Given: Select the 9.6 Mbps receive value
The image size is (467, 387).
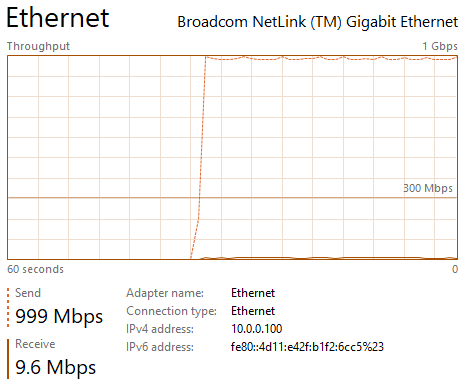Looking at the screenshot, I should click(55, 367).
